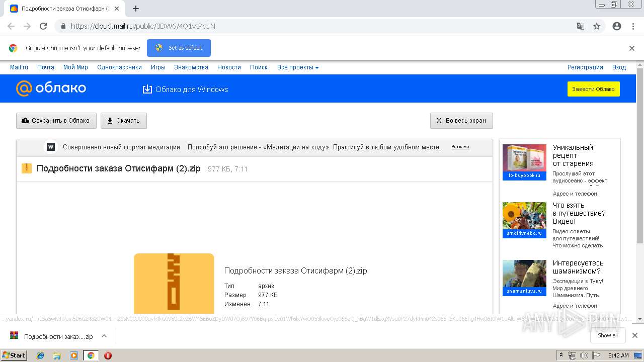Open the Chrome profile avatar icon
The image size is (644, 362).
(617, 26)
